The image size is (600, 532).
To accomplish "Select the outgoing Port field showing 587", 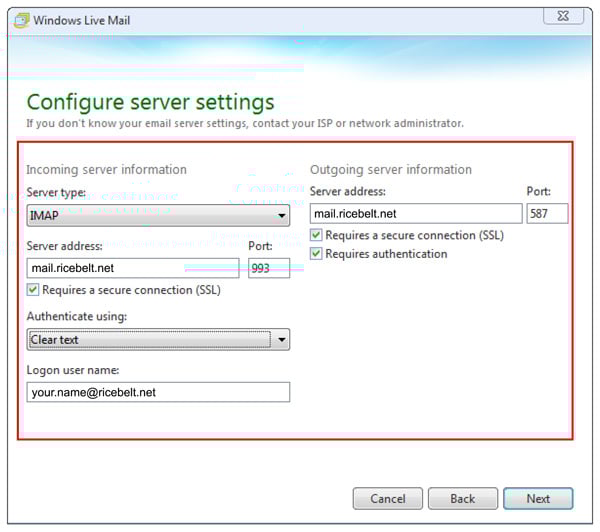I will pyautogui.click(x=547, y=213).
